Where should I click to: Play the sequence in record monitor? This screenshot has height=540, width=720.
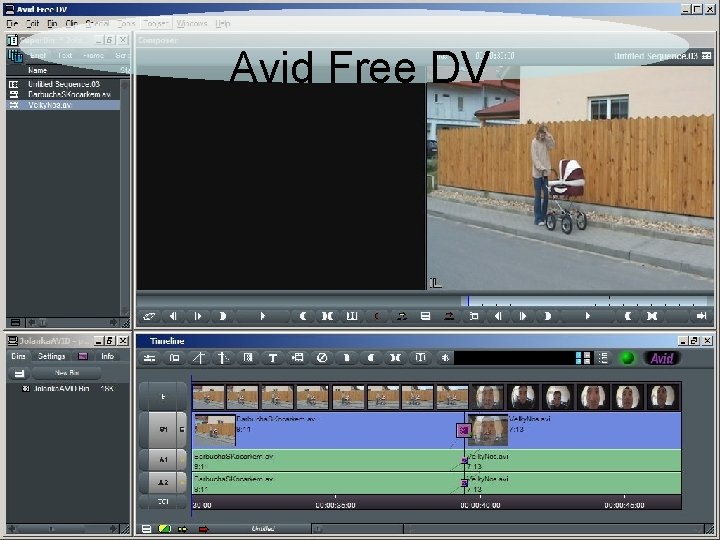587,316
